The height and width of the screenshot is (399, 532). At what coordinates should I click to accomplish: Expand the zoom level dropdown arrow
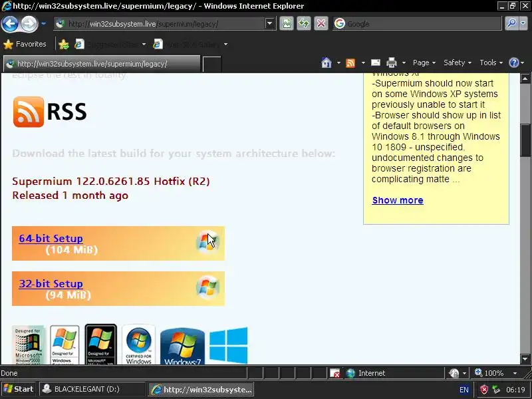pos(515,373)
